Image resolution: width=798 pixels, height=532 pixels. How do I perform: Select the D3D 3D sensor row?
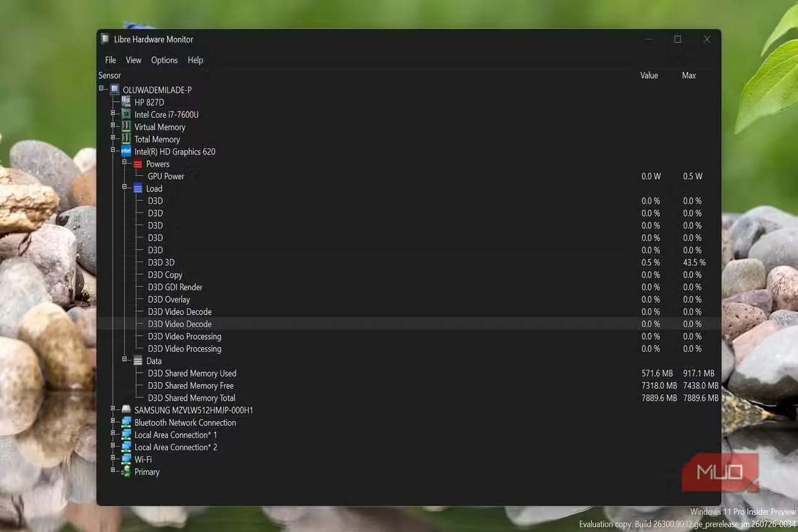point(408,262)
